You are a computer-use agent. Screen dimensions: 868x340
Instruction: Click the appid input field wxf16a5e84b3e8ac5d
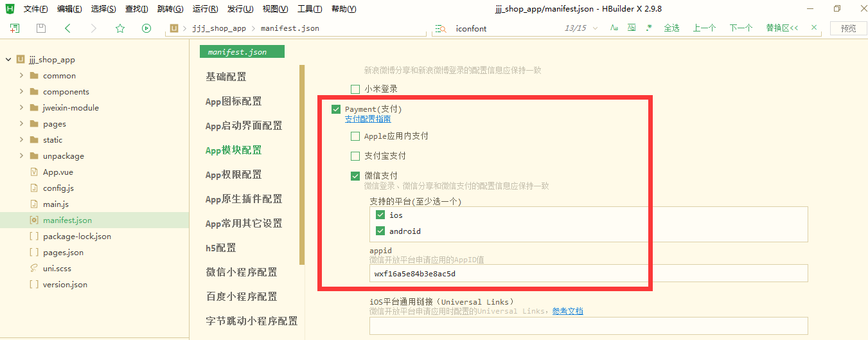tap(588, 273)
